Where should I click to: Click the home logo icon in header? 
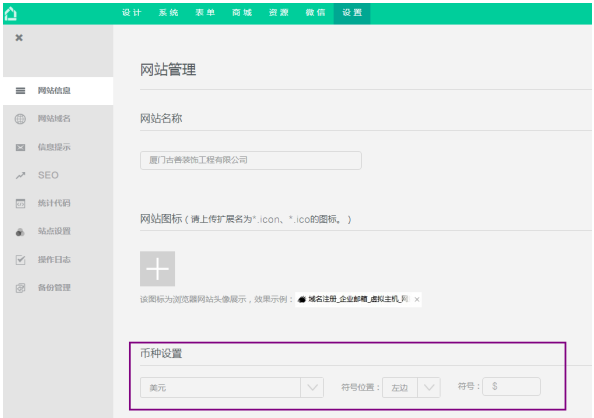pyautogui.click(x=11, y=14)
